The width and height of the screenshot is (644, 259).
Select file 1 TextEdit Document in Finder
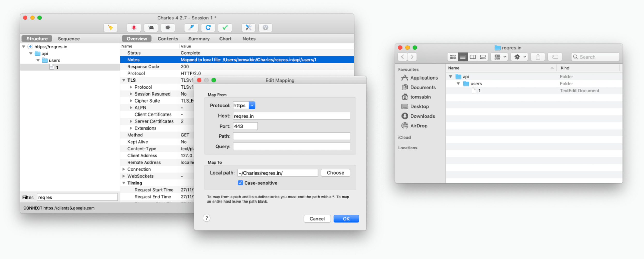pyautogui.click(x=534, y=91)
